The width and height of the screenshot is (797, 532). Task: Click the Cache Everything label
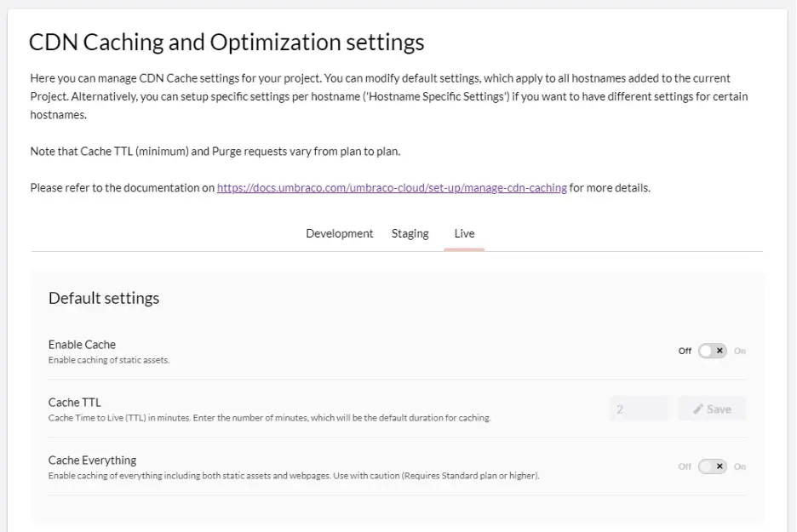pyautogui.click(x=92, y=460)
